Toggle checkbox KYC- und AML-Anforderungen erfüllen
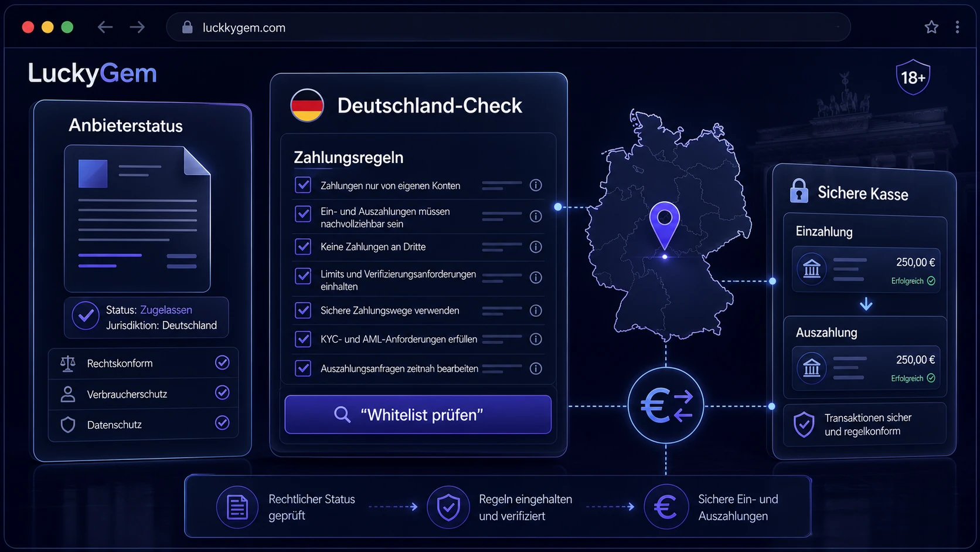 click(x=303, y=338)
